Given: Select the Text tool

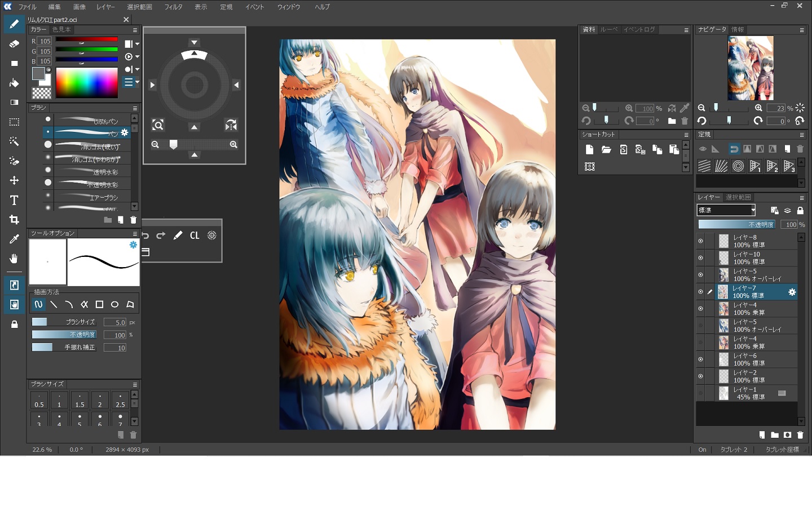Looking at the screenshot, I should tap(14, 200).
